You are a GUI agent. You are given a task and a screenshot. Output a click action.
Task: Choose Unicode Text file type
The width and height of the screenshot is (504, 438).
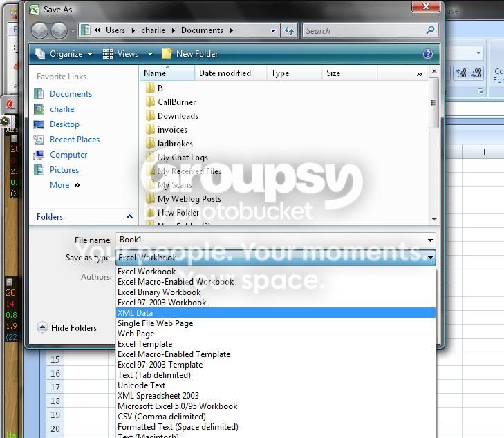(x=275, y=385)
